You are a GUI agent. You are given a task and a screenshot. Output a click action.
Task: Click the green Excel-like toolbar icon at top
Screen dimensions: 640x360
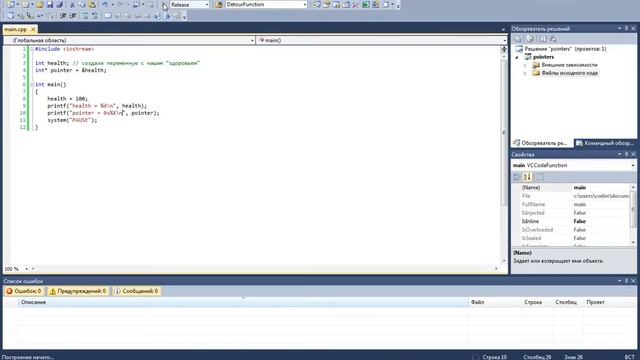(366, 4)
